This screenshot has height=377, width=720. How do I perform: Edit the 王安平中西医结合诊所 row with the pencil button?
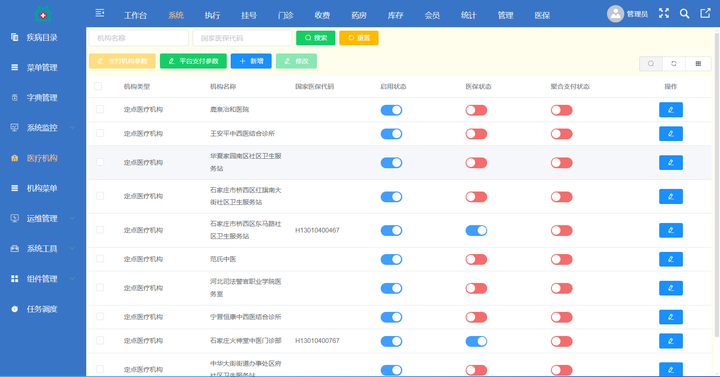tap(670, 134)
